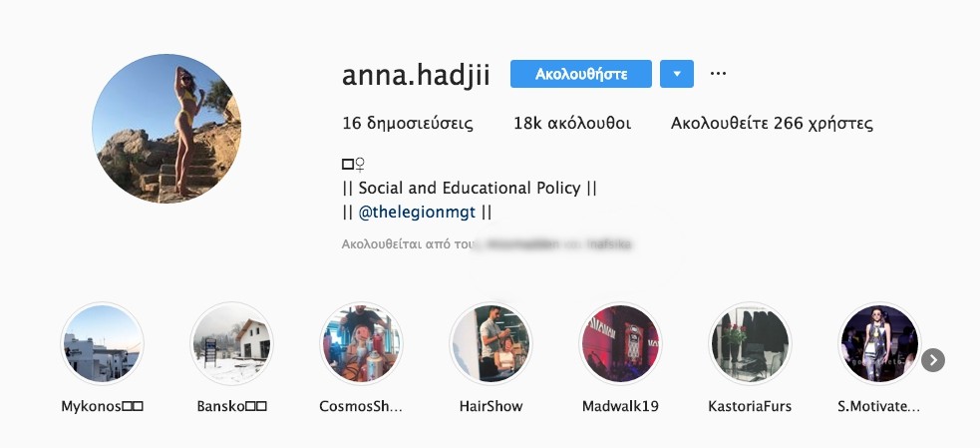
Task: Open the Ακολουθείτε 266 χρήστες following list
Action: click(772, 124)
